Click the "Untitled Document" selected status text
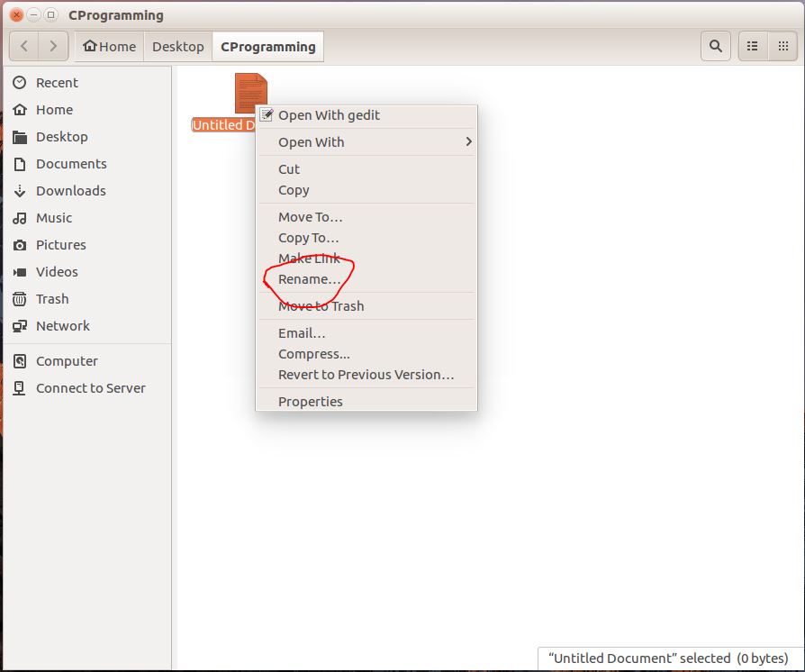Viewport: 805px width, 672px height. pos(668,658)
